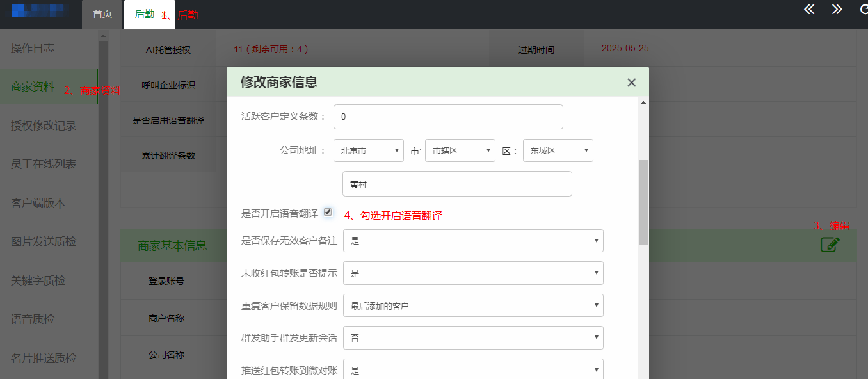This screenshot has height=379, width=868.
Task: Close the 修改商家信息 dialog
Action: [631, 82]
